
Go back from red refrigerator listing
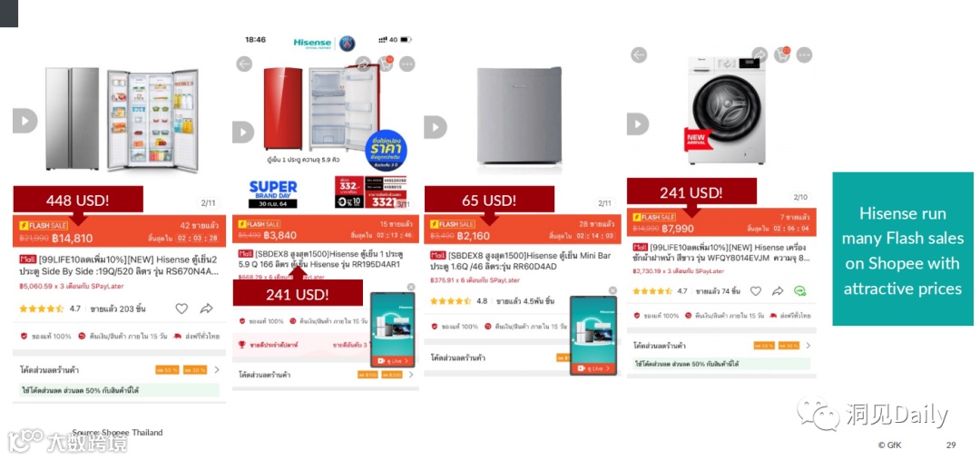pyautogui.click(x=244, y=64)
